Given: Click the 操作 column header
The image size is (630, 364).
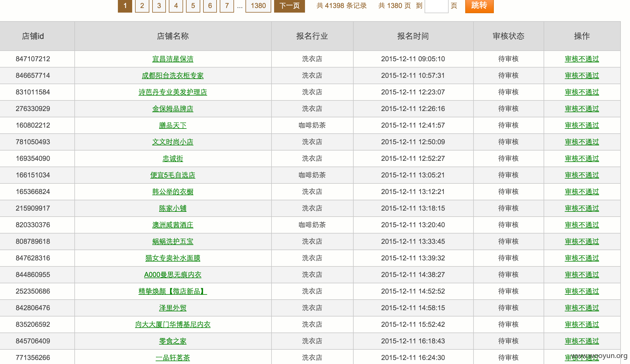Looking at the screenshot, I should [582, 36].
